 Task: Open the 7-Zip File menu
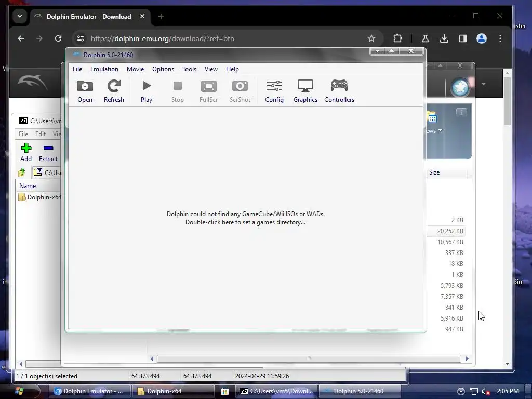click(23, 134)
